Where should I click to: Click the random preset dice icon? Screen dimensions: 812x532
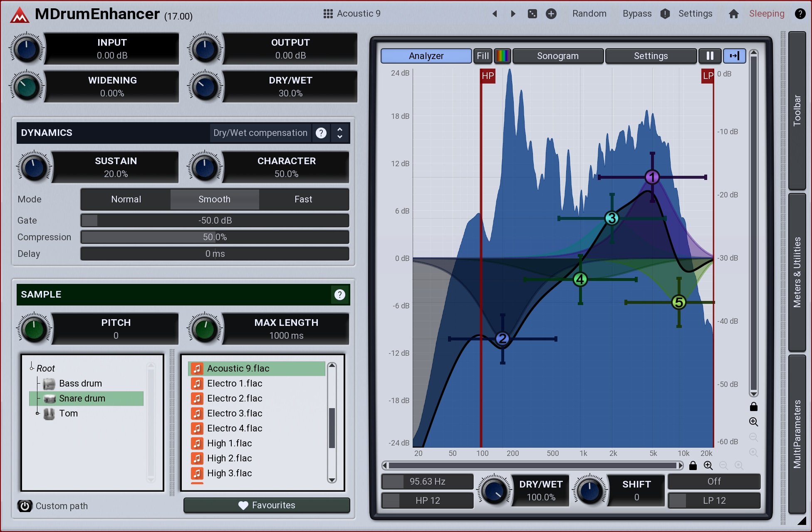(532, 14)
